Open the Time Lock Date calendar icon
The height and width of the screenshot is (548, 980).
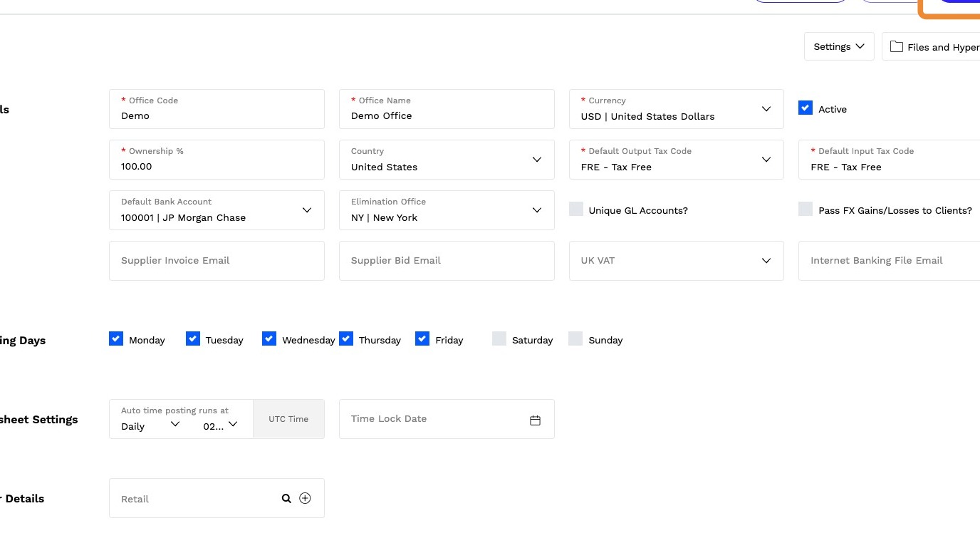click(x=535, y=420)
